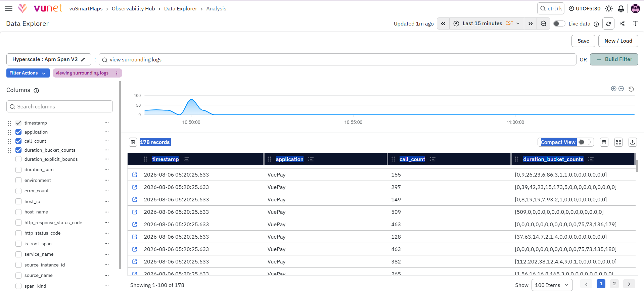Expand table to fullscreen view

tap(618, 142)
